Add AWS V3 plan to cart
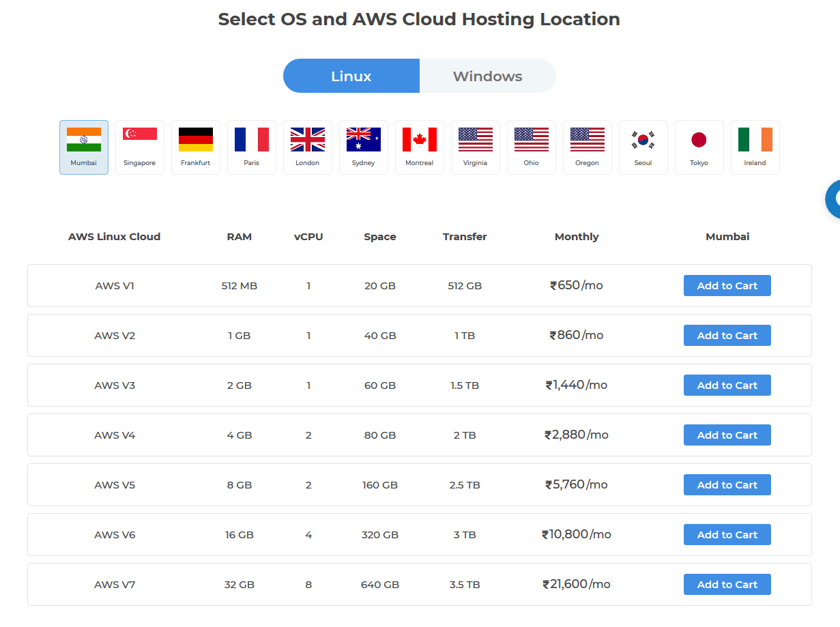Viewport: 840px width, 627px height. tap(727, 385)
